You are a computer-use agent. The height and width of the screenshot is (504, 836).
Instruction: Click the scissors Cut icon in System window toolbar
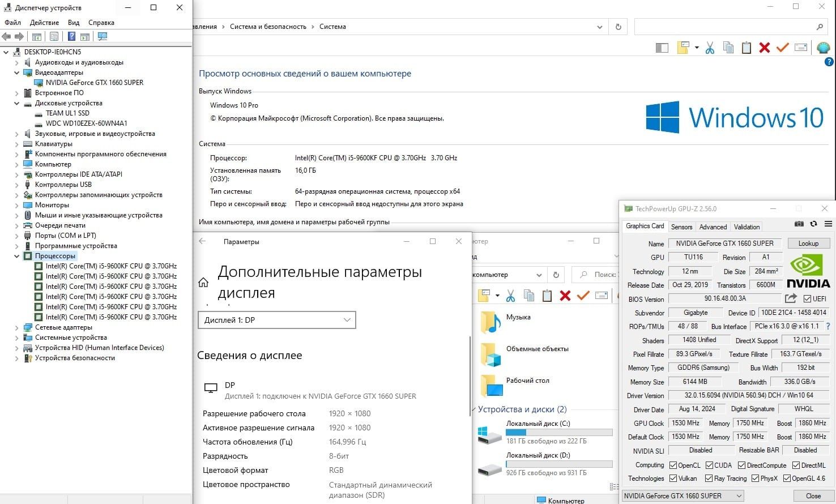click(x=710, y=48)
